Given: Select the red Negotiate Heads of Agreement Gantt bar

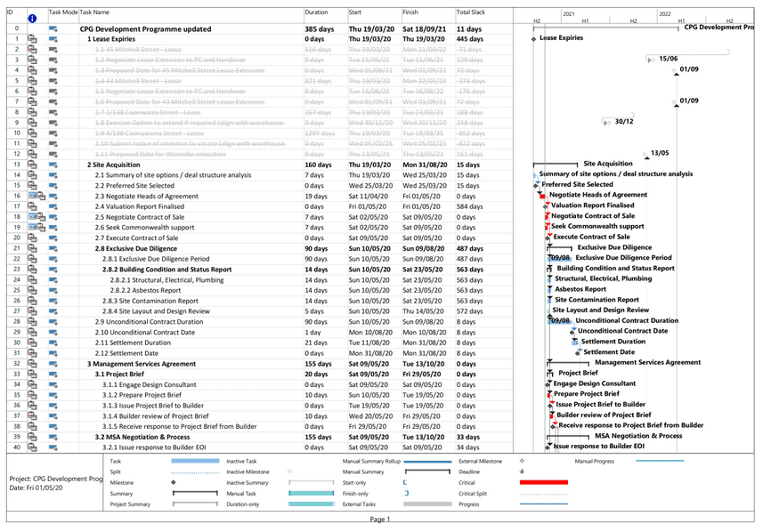Looking at the screenshot, I should pyautogui.click(x=543, y=196).
